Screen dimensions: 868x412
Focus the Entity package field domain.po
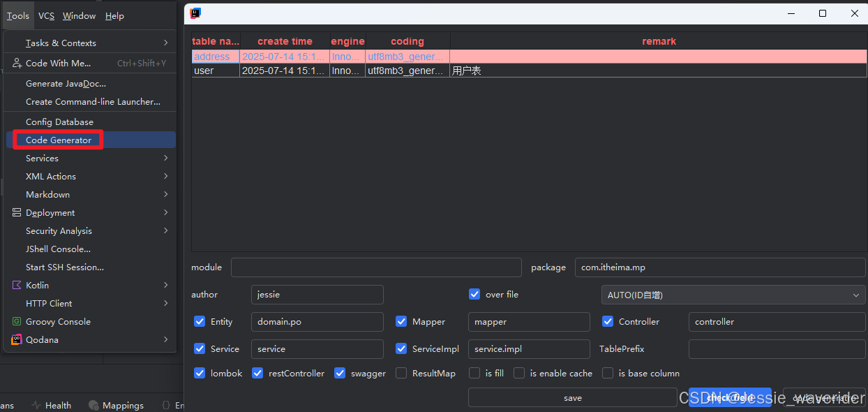click(x=317, y=322)
